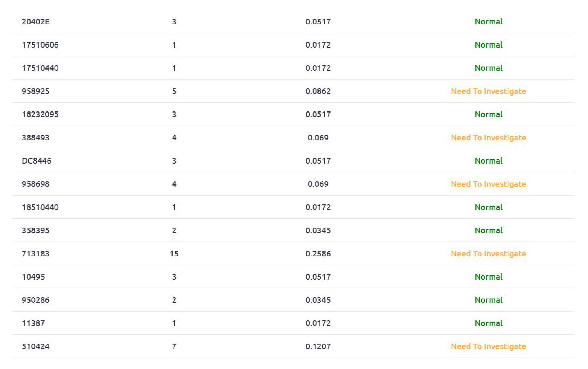The width and height of the screenshot is (588, 369).
Task: Click the 0.2586 value cell
Action: 318,254
